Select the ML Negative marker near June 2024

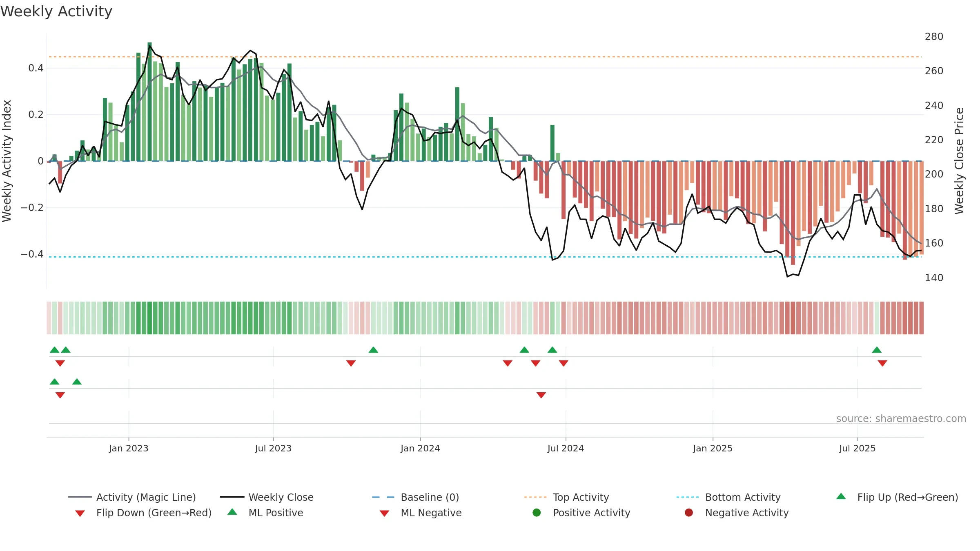pos(541,395)
